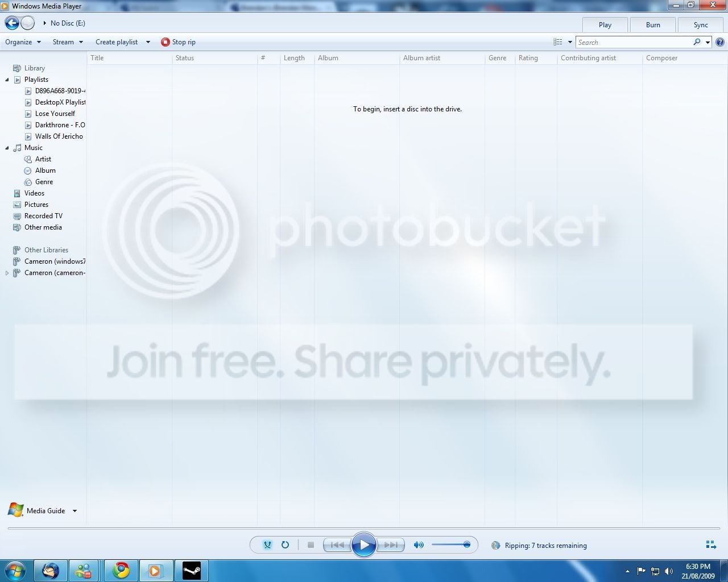
Task: Click the Media Guide button
Action: pyautogui.click(x=36, y=510)
